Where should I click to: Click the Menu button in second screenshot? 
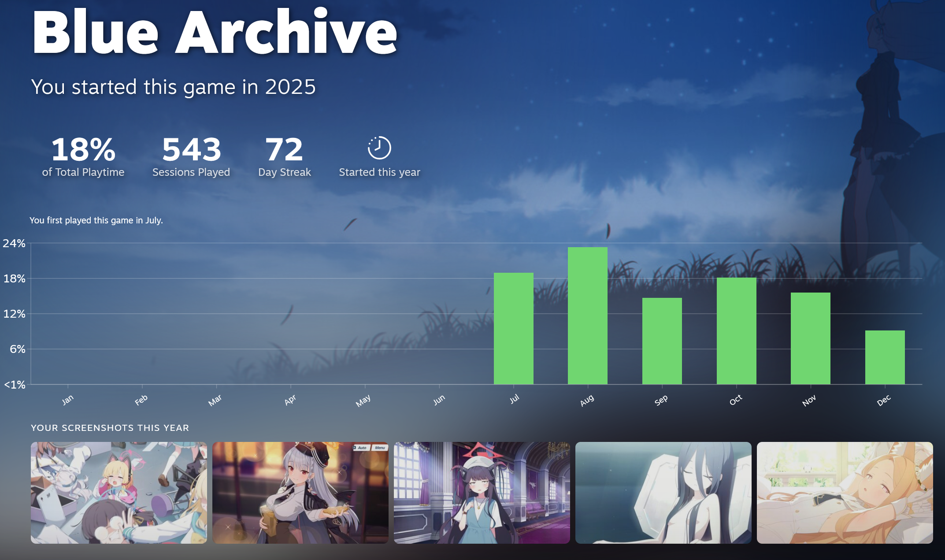coord(380,448)
